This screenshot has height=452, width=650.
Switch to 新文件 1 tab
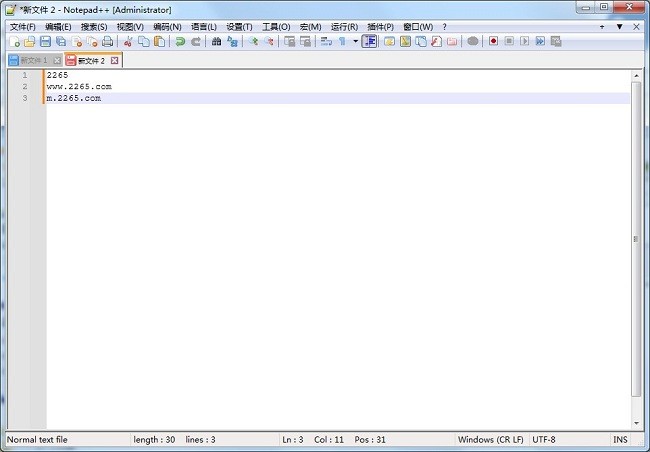pyautogui.click(x=34, y=61)
